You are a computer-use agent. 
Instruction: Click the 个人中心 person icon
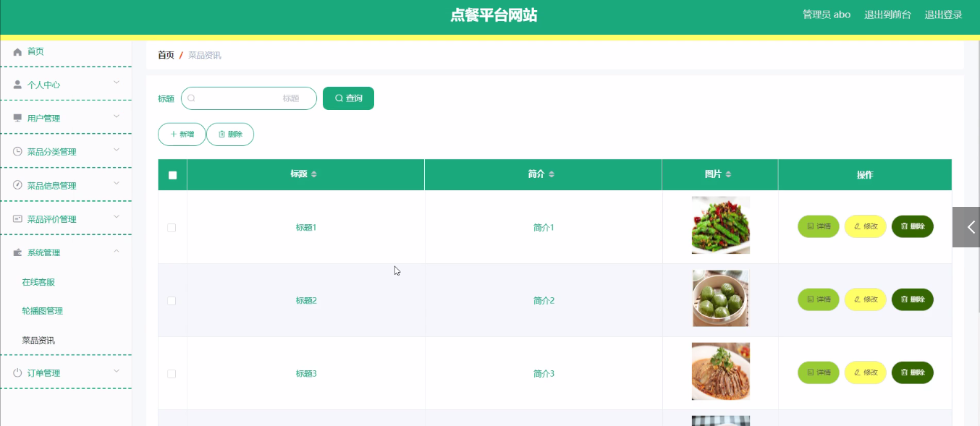[x=18, y=85]
